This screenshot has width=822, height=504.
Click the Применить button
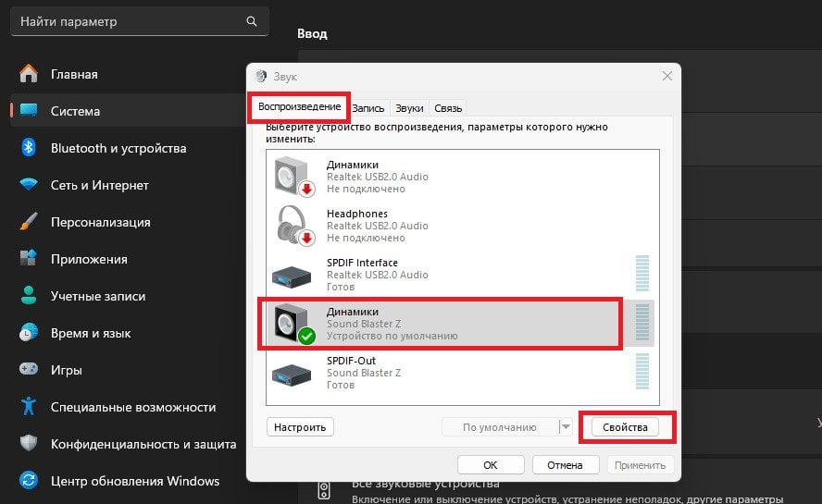[640, 465]
